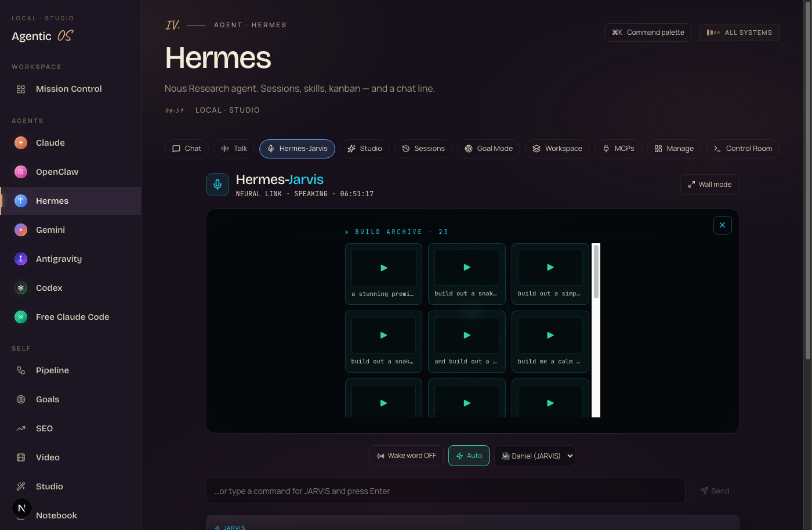Open the Chat tab
Viewport: 812px width, 530px height.
[x=187, y=149]
